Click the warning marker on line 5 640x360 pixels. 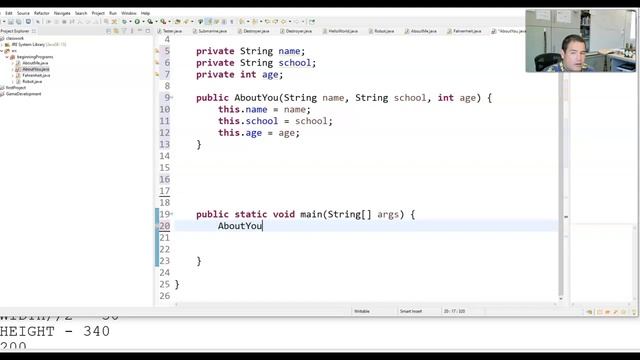157,51
